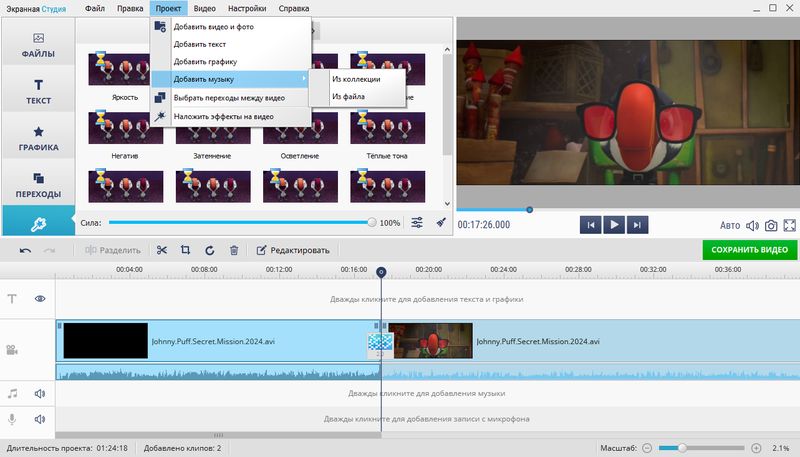Open the Видео menu
Image resolution: width=800 pixels, height=457 pixels.
(x=204, y=8)
